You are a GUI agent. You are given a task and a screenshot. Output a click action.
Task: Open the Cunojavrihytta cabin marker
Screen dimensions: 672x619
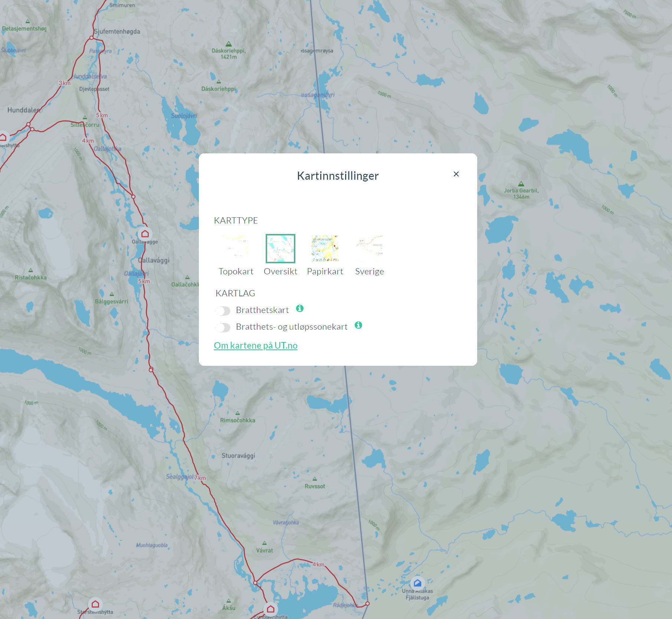click(x=271, y=609)
